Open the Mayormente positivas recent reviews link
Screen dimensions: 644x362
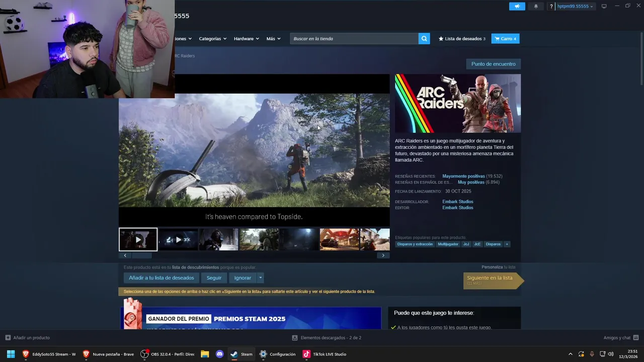[463, 176]
